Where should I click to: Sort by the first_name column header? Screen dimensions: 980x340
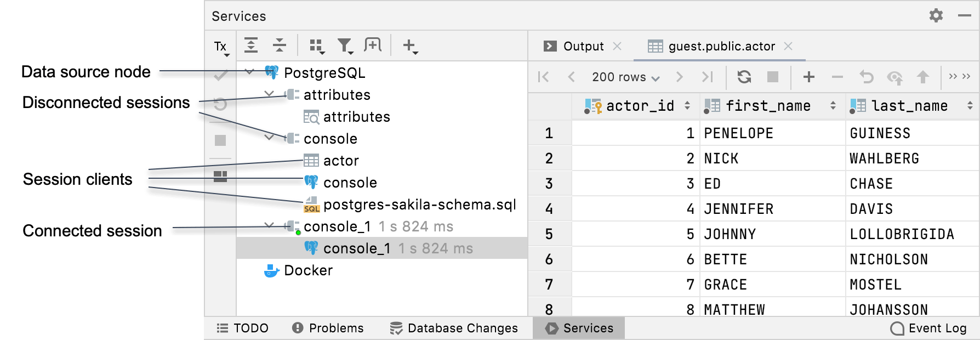pos(767,106)
